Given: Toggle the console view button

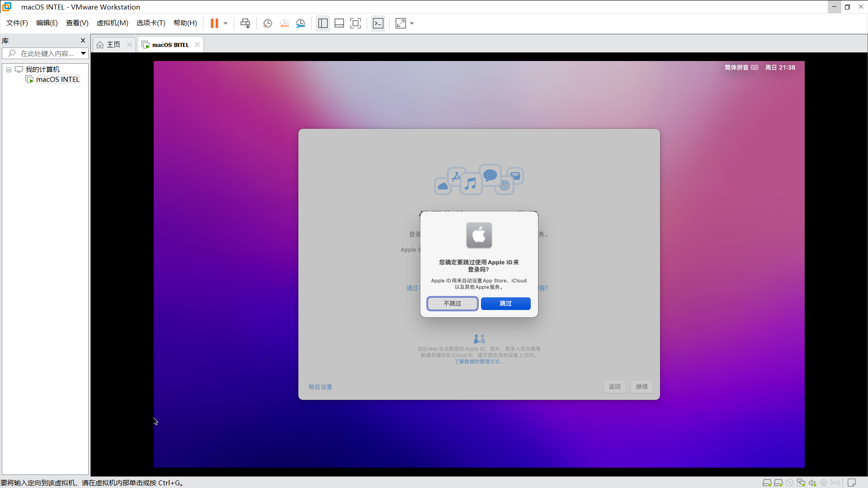Looking at the screenshot, I should [378, 23].
